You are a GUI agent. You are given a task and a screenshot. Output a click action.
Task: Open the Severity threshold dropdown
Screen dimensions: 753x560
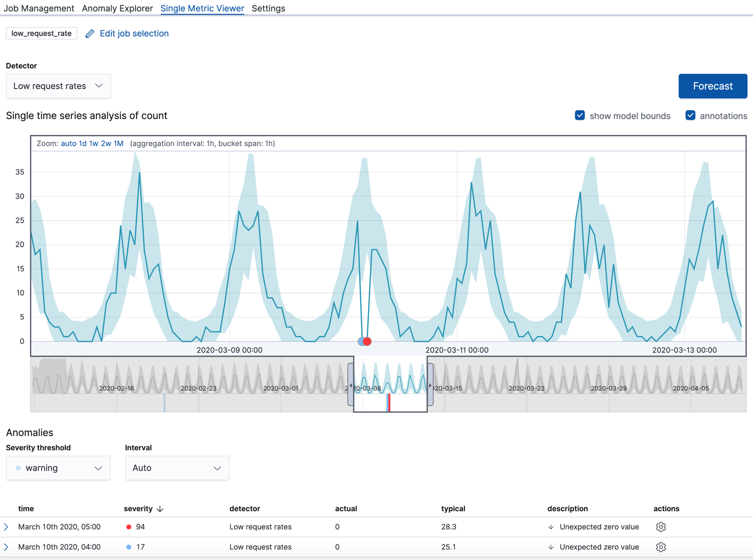pos(58,468)
